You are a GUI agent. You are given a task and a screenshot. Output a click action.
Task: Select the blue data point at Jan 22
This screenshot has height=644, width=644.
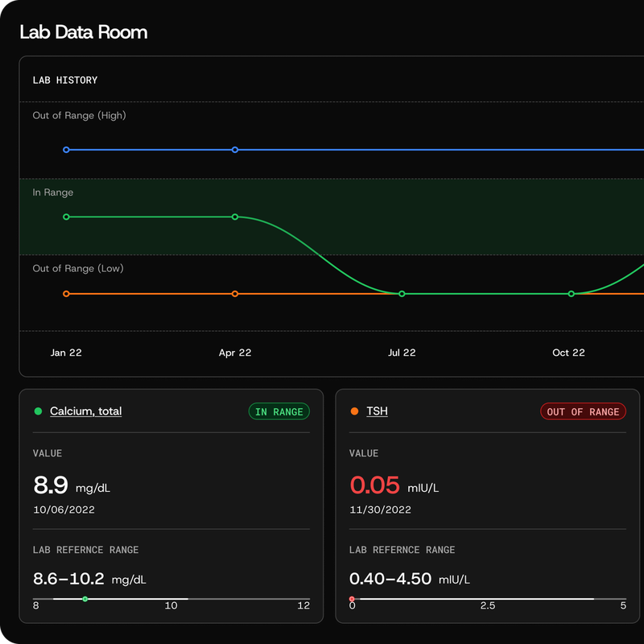click(66, 150)
